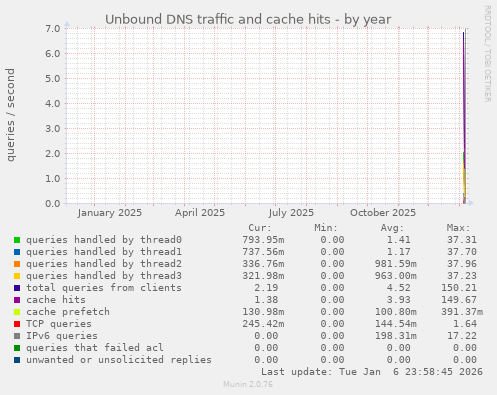
Task: Click the 'IPv6 queries' legend label
Action: [62, 336]
